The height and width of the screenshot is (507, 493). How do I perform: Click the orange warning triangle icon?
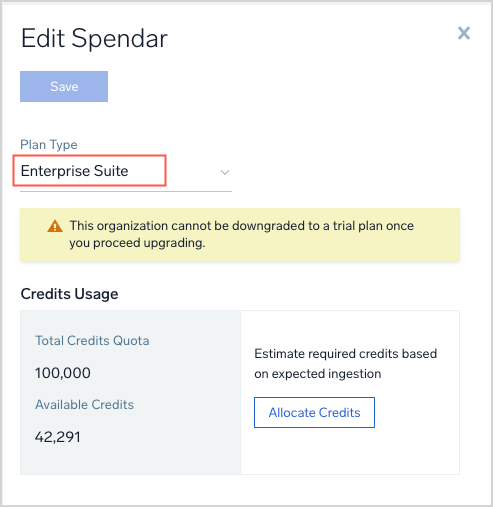click(x=55, y=226)
